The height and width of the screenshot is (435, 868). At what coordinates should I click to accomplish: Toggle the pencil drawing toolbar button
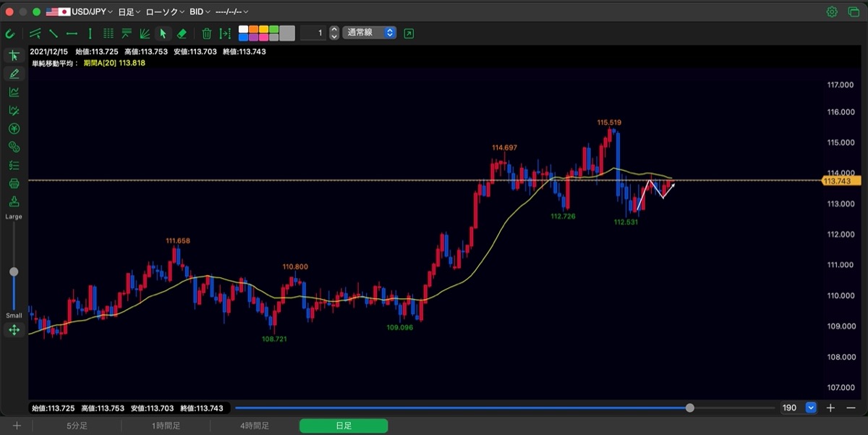click(14, 73)
